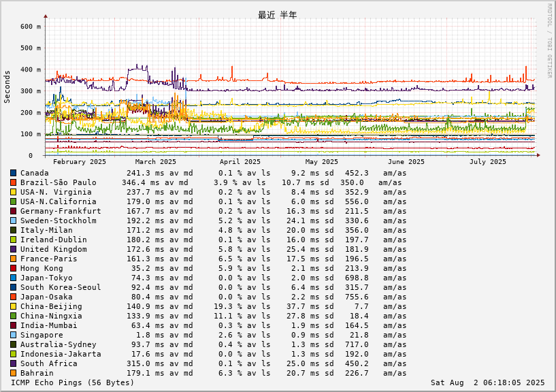This screenshot has height=392, width=556.
Task: Click the March 2025 x-axis label
Action: click(156, 162)
